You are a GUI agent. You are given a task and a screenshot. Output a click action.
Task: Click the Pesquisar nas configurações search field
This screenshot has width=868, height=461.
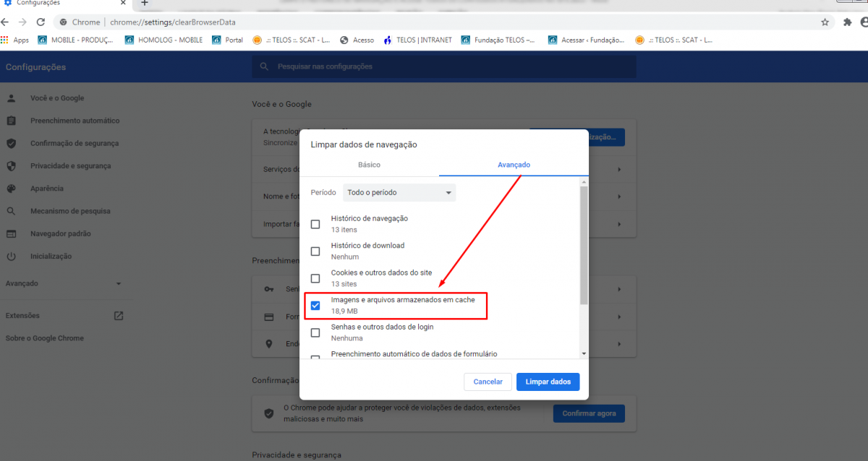tap(444, 66)
